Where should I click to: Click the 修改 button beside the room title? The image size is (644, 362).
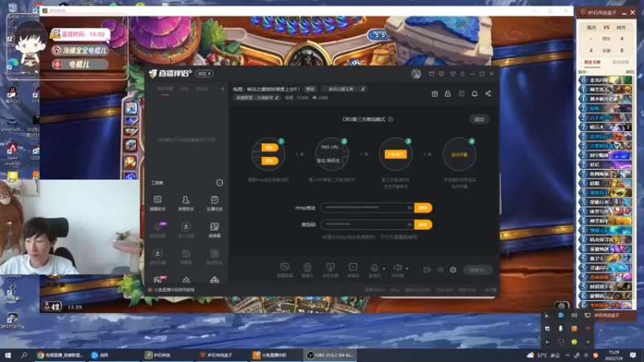tap(310, 88)
